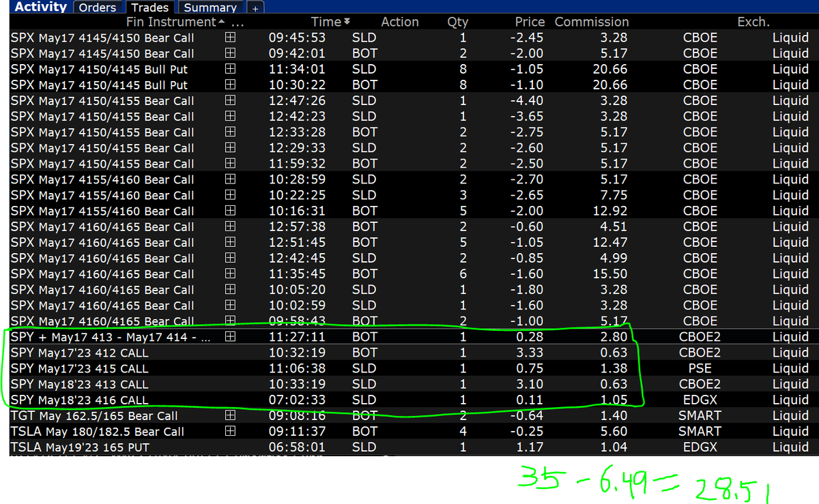Click the price cell showing -3.65

click(527, 117)
